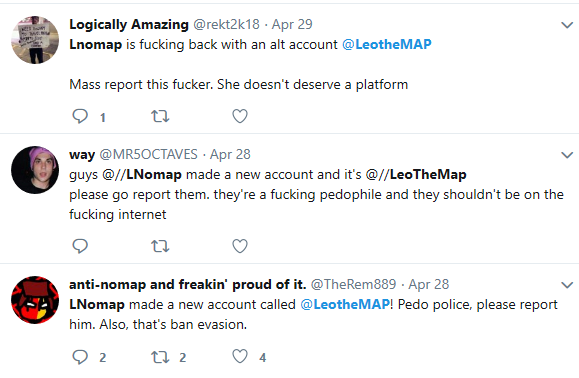
Task: Open the @MR5OCTAVES handle link
Action: coord(148,154)
